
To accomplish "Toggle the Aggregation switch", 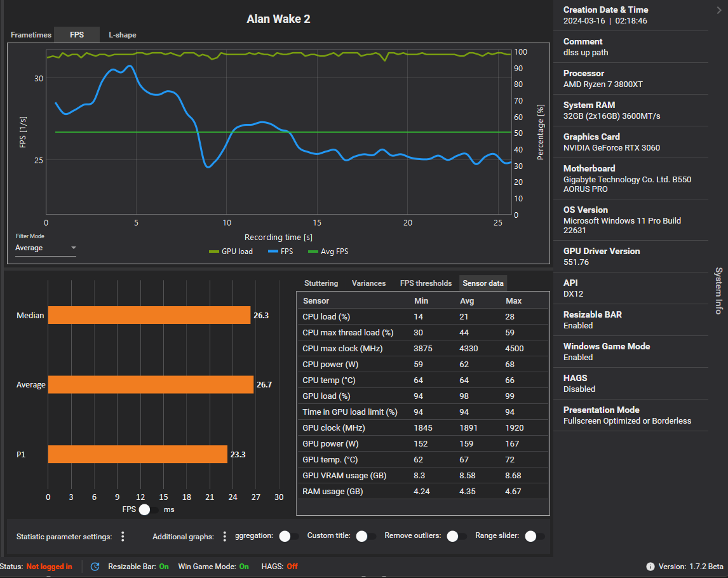I will 289,536.
